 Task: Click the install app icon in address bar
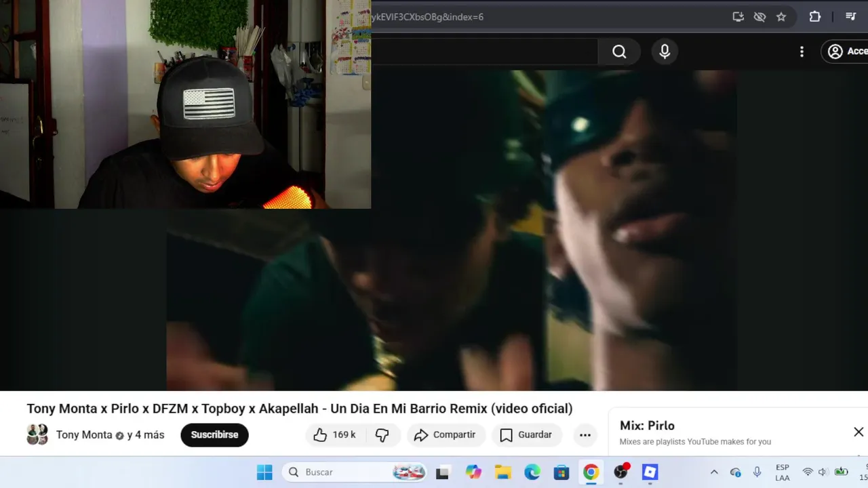click(738, 17)
